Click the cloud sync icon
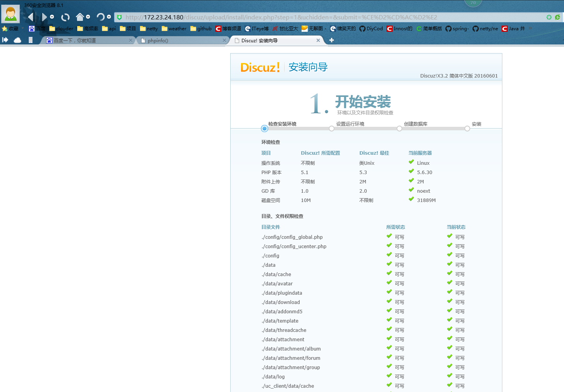This screenshot has height=392, width=564. coord(17,40)
